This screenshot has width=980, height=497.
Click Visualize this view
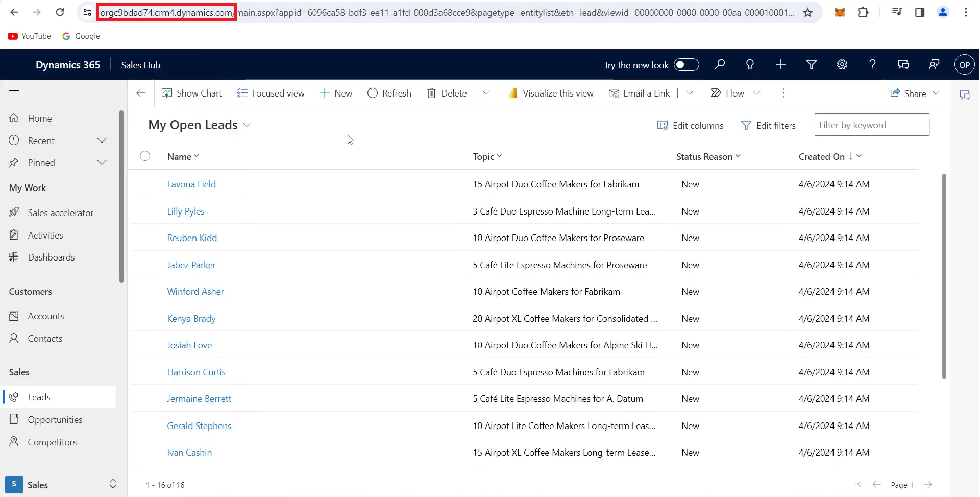pos(551,93)
